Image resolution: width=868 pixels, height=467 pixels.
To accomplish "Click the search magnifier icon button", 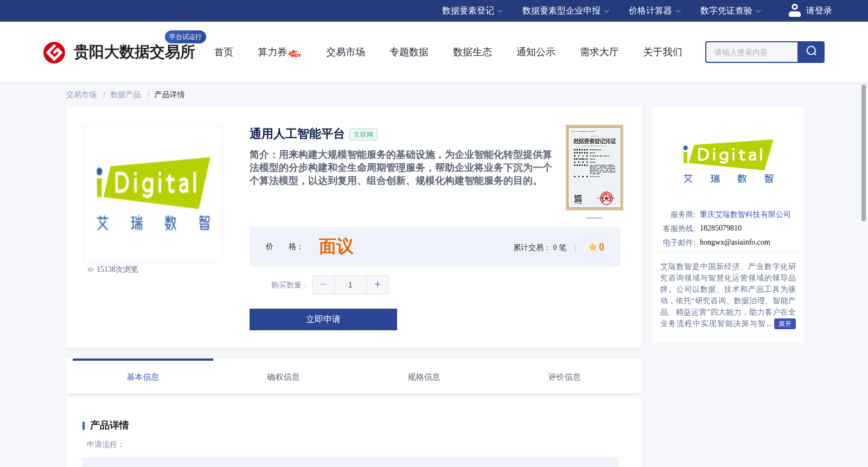I will (811, 52).
